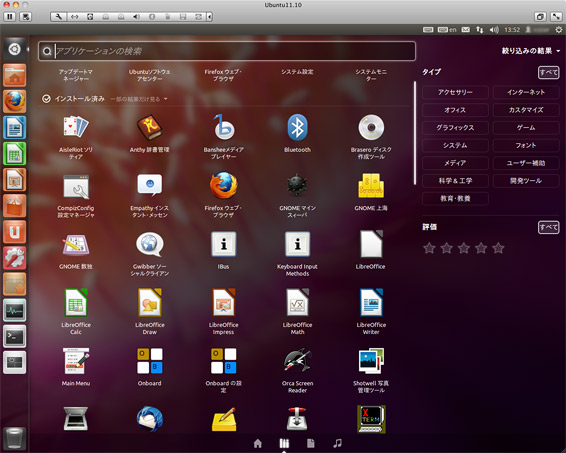Open en keyboard layout indicator menu
Image resolution: width=566 pixels, height=453 pixels.
(x=447, y=30)
